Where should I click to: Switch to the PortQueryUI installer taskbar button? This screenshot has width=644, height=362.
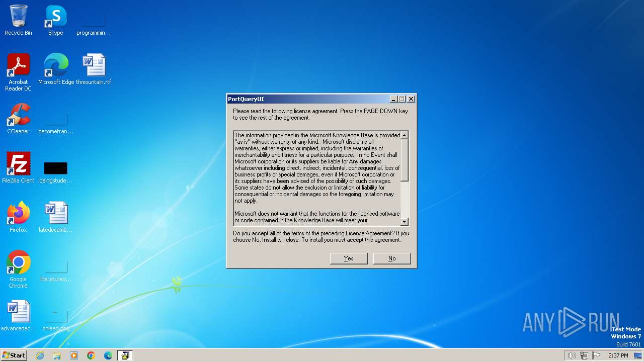click(125, 355)
